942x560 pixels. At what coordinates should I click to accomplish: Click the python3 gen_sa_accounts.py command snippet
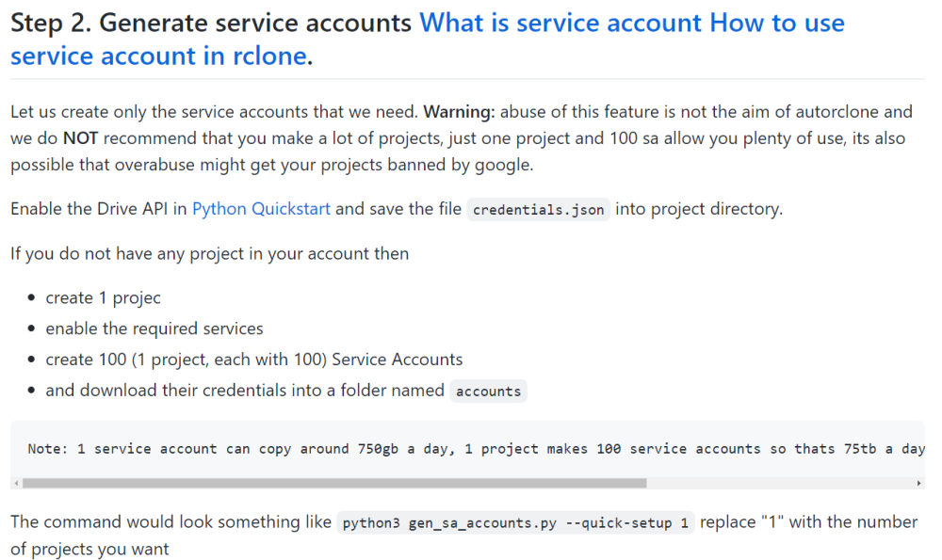(x=515, y=522)
